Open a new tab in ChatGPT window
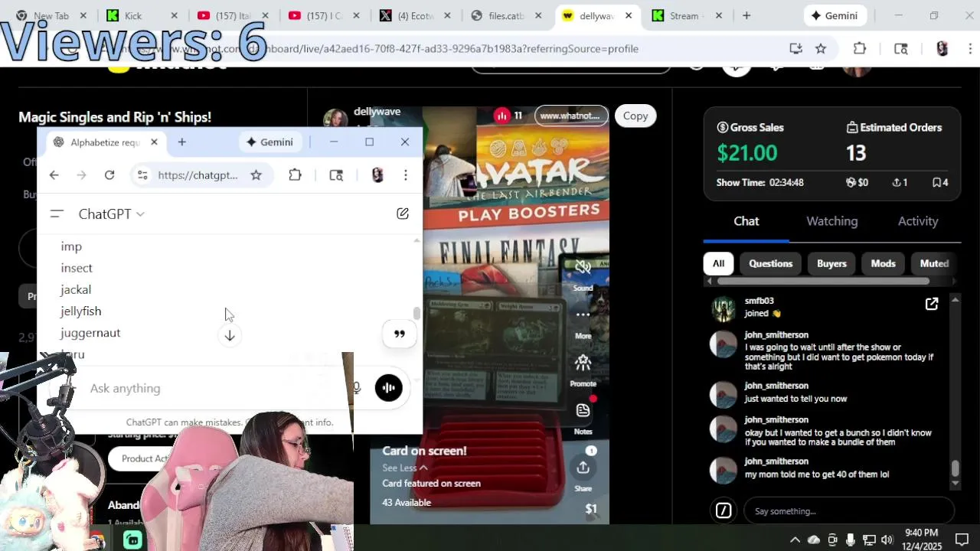This screenshot has width=980, height=551. pos(181,142)
